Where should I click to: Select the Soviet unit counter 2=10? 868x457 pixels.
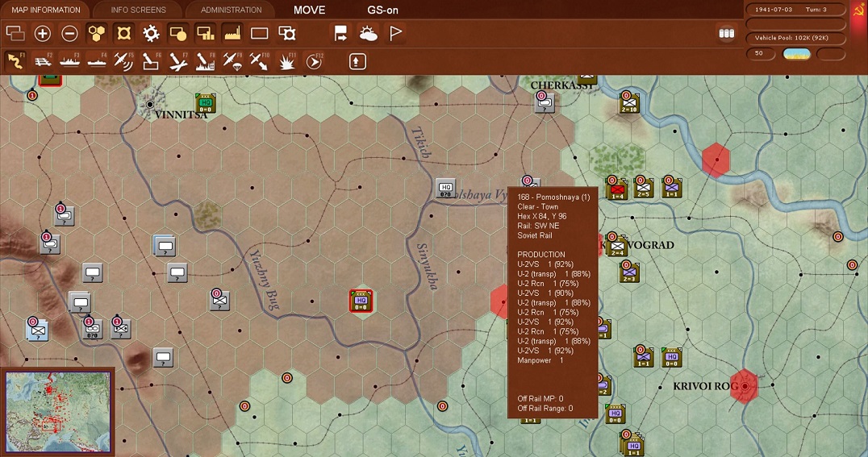click(x=629, y=103)
